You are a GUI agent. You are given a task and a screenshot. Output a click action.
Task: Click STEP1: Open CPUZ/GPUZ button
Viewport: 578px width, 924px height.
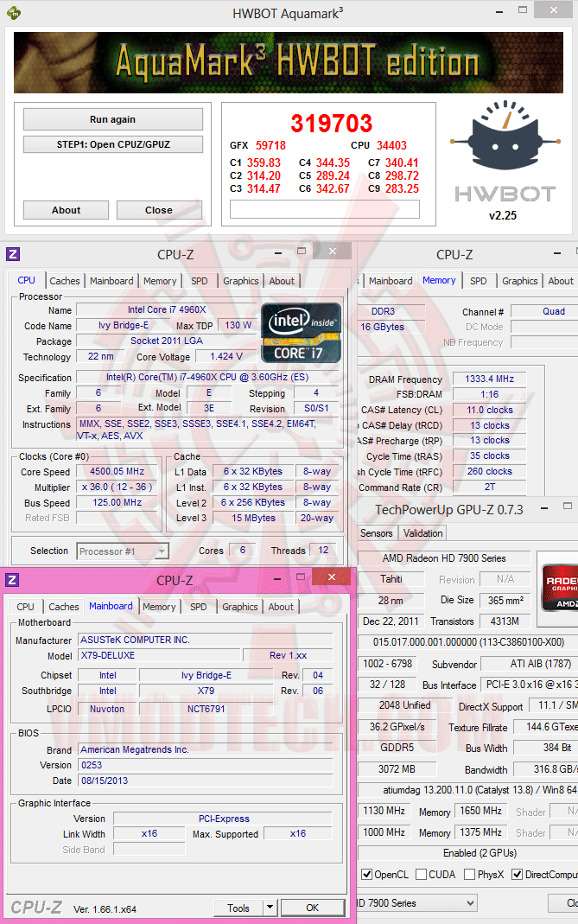(x=113, y=144)
